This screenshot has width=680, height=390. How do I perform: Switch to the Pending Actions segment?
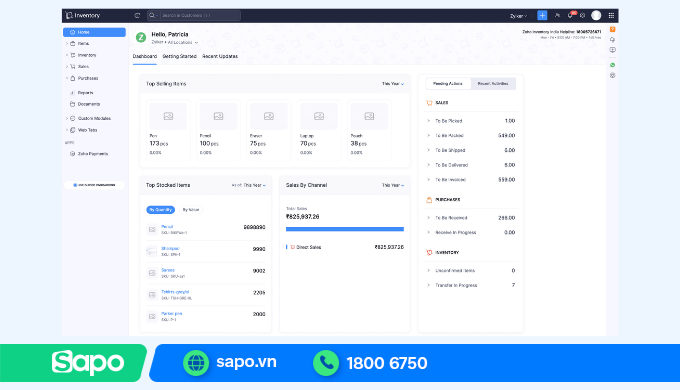[x=448, y=84]
